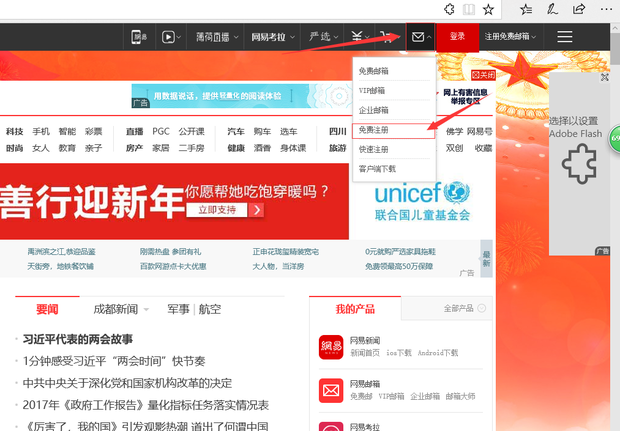The height and width of the screenshot is (431, 620).
Task: Open the 彩票 channel link
Action: click(94, 132)
